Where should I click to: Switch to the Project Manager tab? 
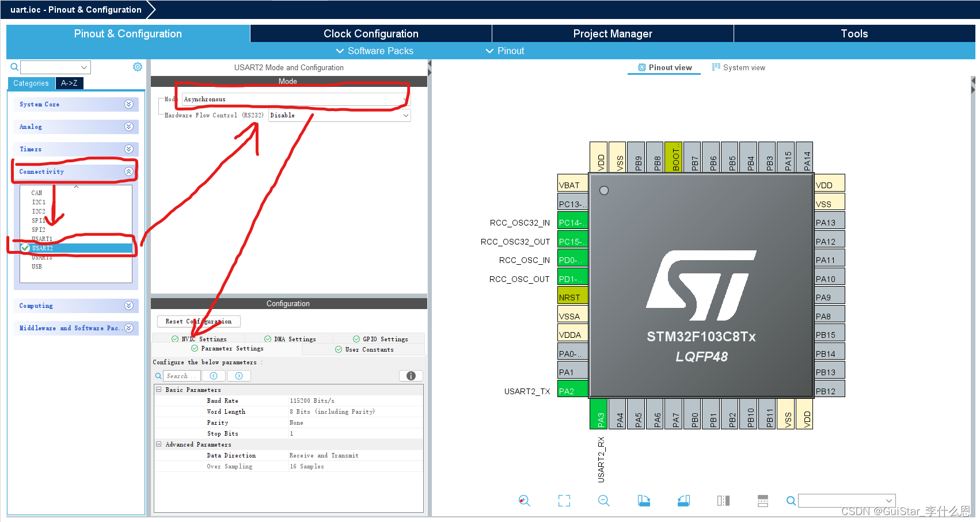click(613, 33)
